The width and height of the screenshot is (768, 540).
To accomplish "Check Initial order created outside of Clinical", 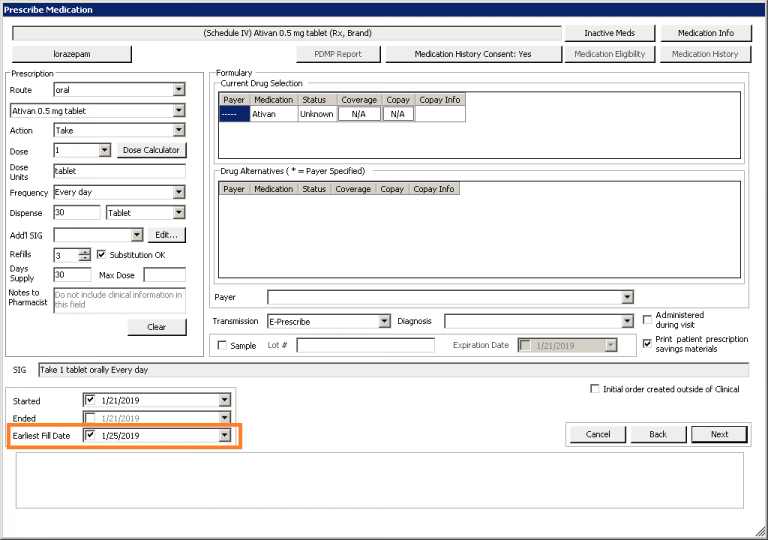I will (x=595, y=389).
